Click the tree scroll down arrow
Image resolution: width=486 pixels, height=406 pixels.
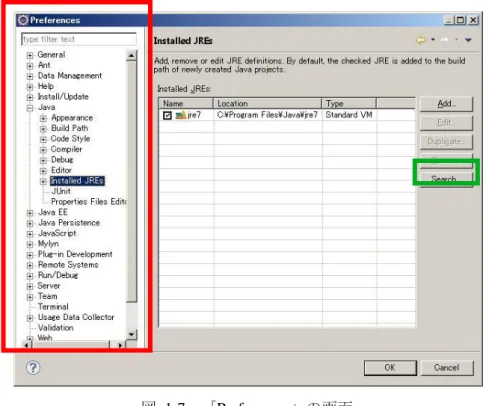tap(131, 334)
